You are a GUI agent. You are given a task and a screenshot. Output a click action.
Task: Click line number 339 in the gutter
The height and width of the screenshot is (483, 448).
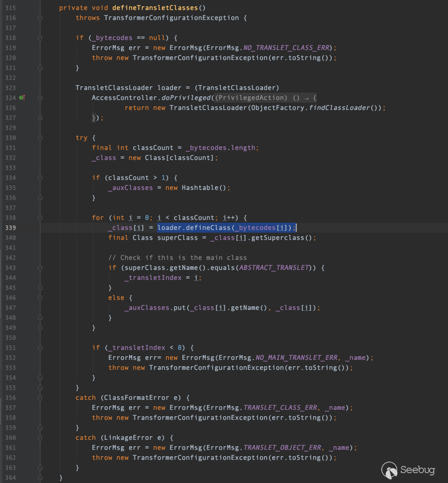tap(10, 228)
